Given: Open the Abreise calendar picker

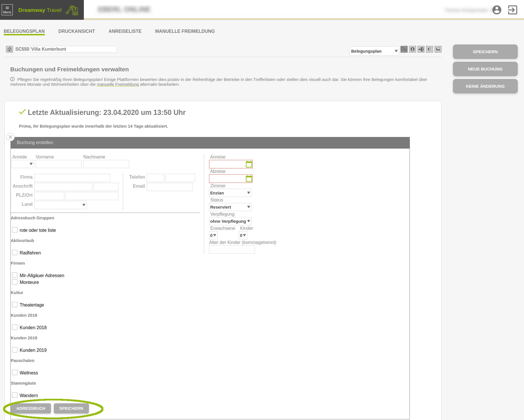Looking at the screenshot, I should tap(249, 179).
